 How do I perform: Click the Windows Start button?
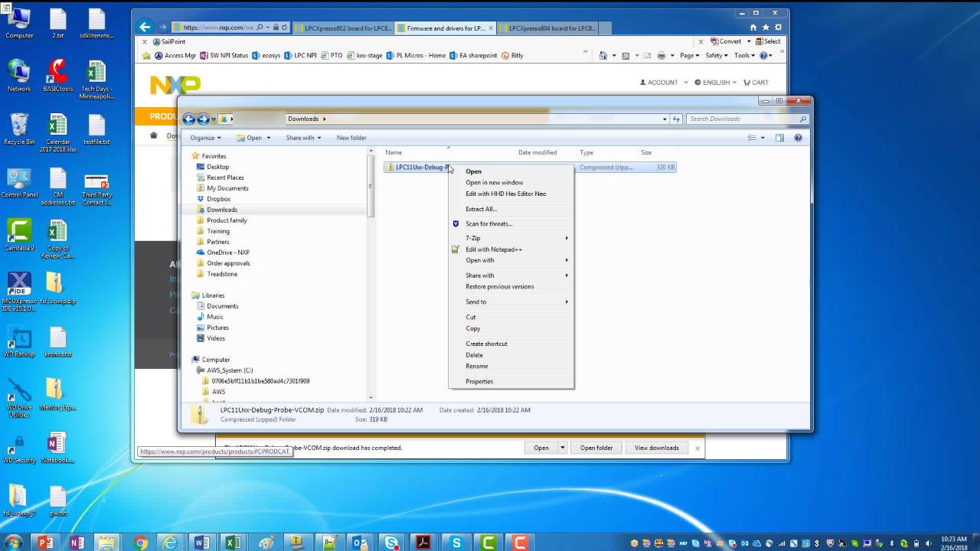click(x=13, y=543)
